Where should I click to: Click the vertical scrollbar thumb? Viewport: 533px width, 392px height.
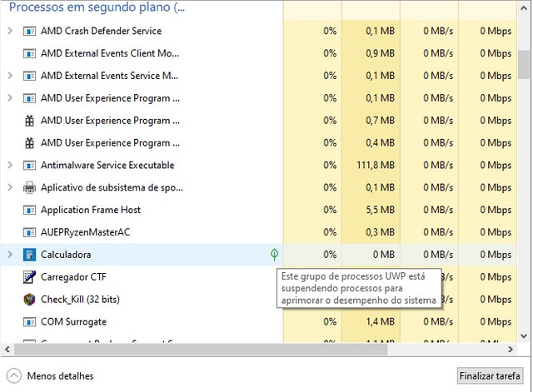point(524,65)
